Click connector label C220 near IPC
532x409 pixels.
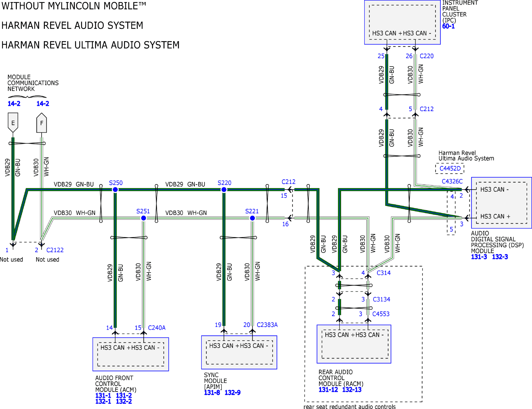tap(427, 56)
